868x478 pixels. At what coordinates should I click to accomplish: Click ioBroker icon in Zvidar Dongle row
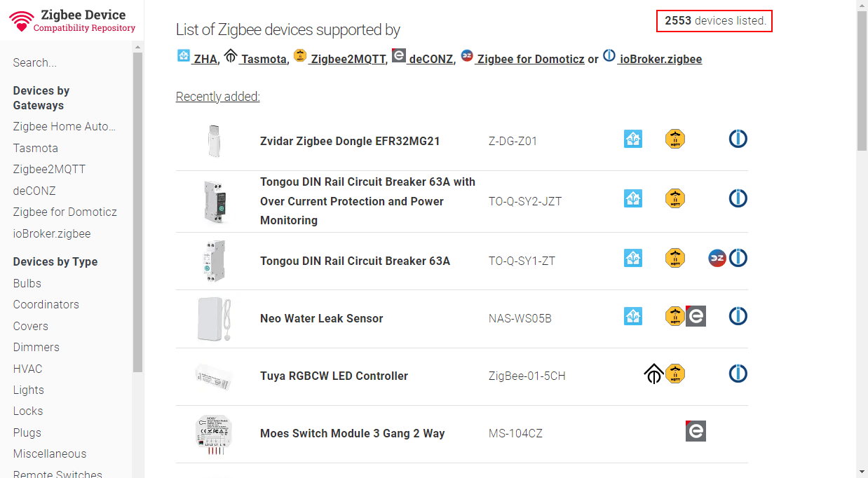[738, 139]
